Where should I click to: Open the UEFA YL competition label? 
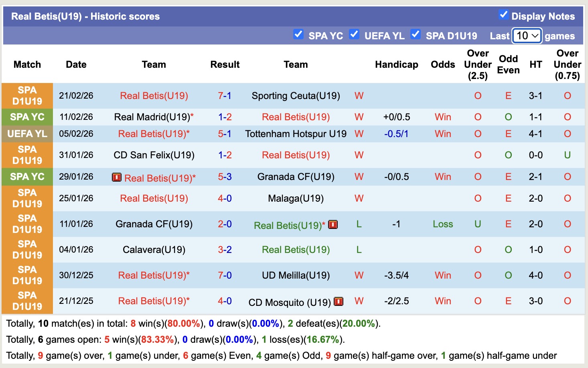pos(27,134)
